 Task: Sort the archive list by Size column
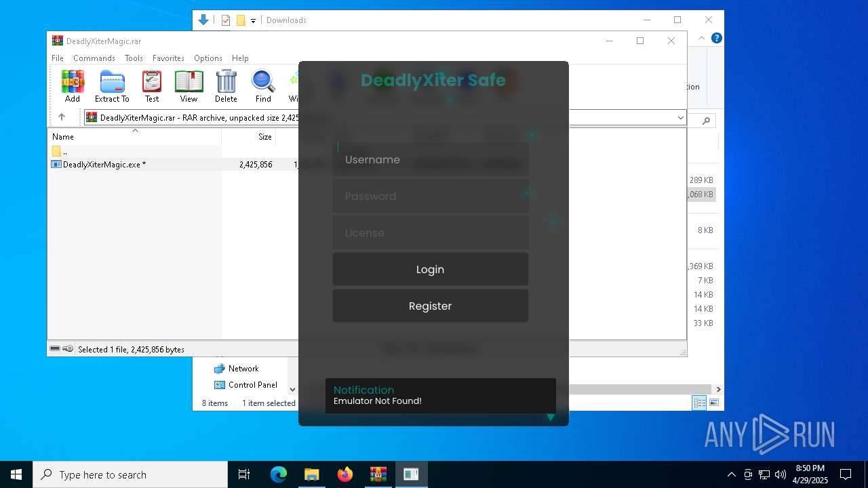249,136
